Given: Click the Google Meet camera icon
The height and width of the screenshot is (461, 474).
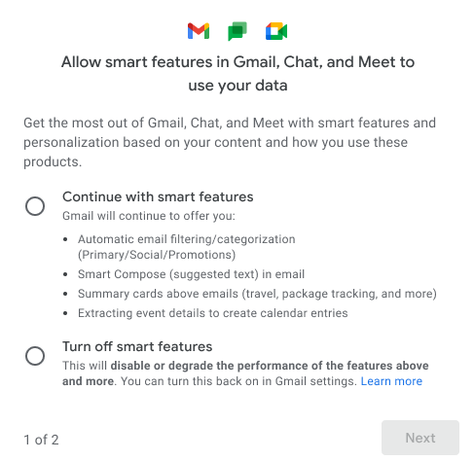Looking at the screenshot, I should pyautogui.click(x=276, y=31).
